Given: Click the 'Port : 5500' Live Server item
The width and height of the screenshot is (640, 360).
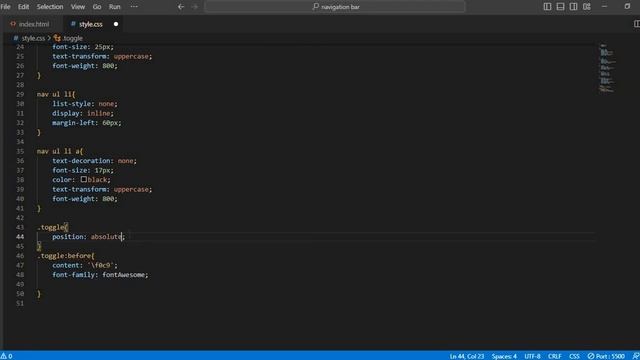Looking at the screenshot, I should point(606,356).
